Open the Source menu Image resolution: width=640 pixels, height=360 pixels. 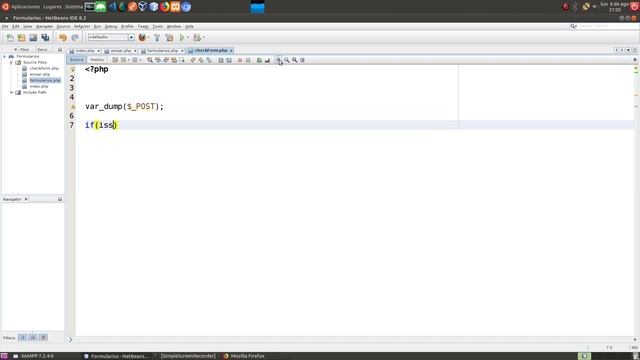pos(63,26)
